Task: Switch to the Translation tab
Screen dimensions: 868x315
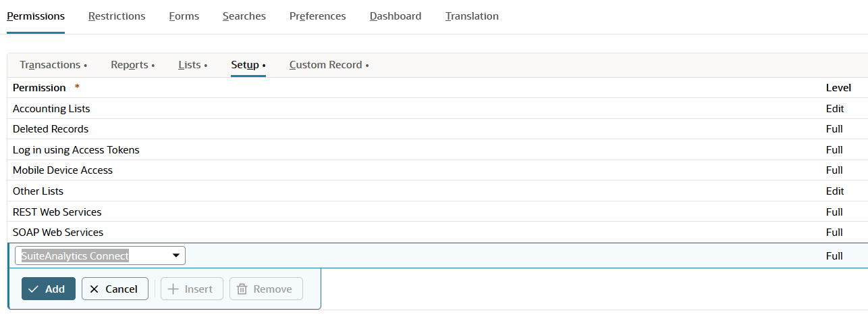Action: click(472, 16)
